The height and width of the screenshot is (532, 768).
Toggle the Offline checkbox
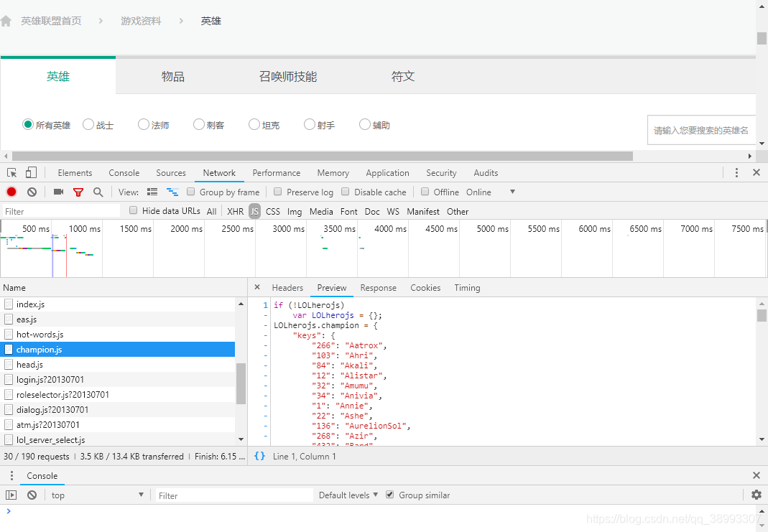(x=425, y=192)
